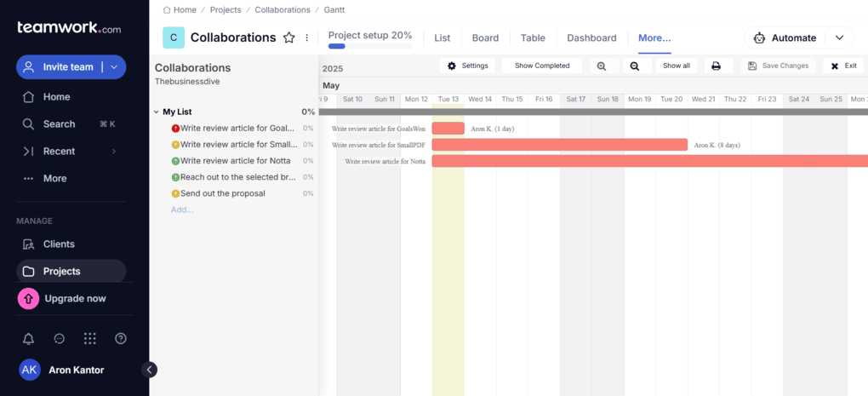The height and width of the screenshot is (396, 868).
Task: Click the Show all button
Action: 677,66
